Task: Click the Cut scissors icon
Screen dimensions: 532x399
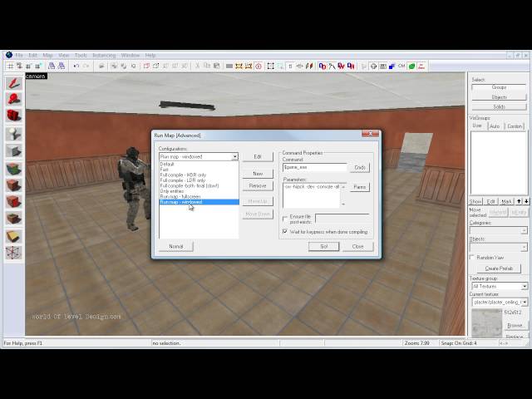Action: pyautogui.click(x=197, y=66)
